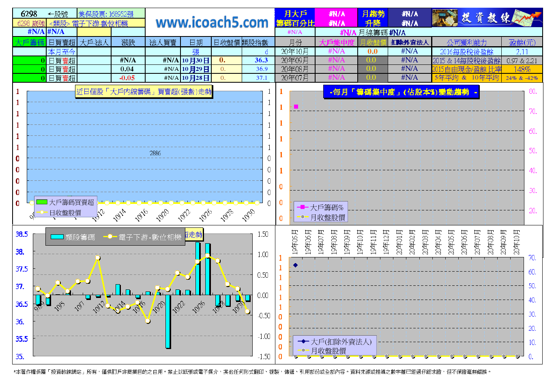
Task: Select the 0.97 & 2.21 earnings value
Action: click(522, 61)
